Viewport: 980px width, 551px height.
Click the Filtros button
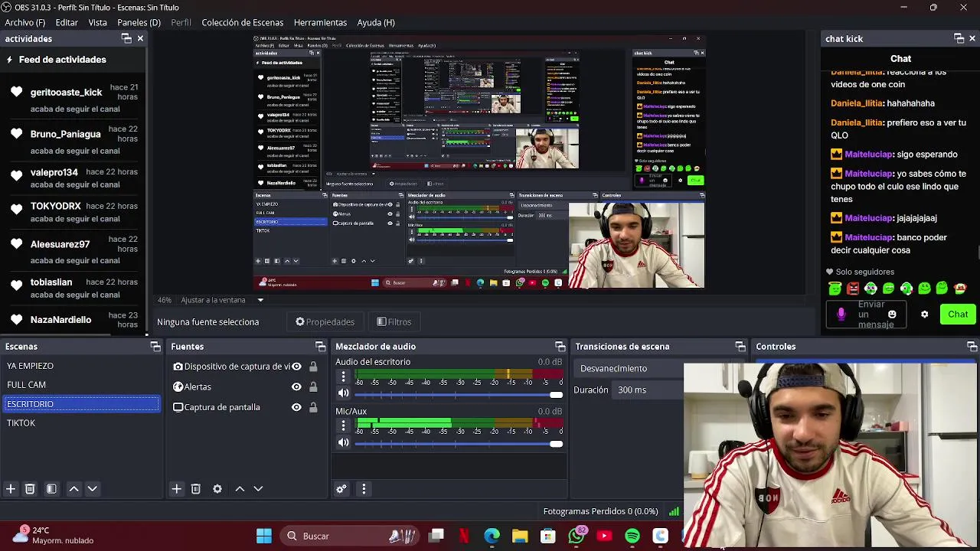(x=394, y=321)
